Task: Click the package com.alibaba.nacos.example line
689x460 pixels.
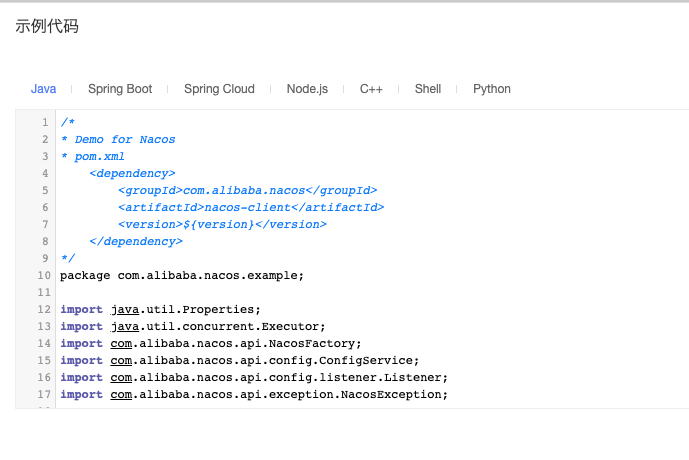Action: click(181, 275)
